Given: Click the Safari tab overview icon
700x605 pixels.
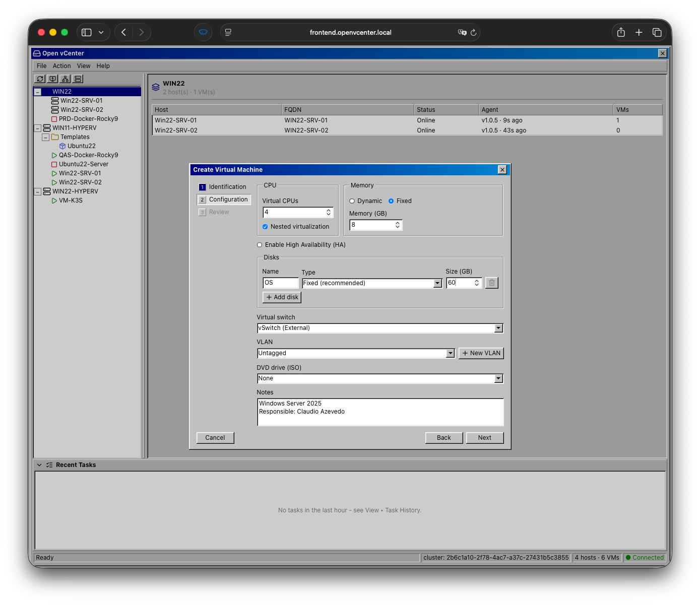Looking at the screenshot, I should pyautogui.click(x=657, y=32).
